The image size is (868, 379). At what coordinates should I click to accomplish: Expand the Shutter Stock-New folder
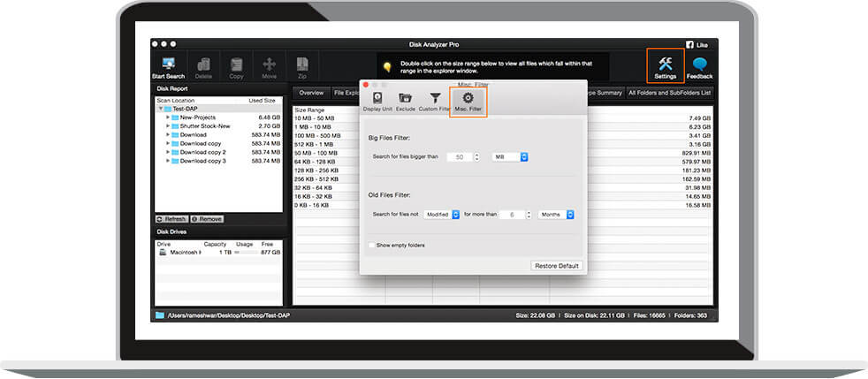168,126
